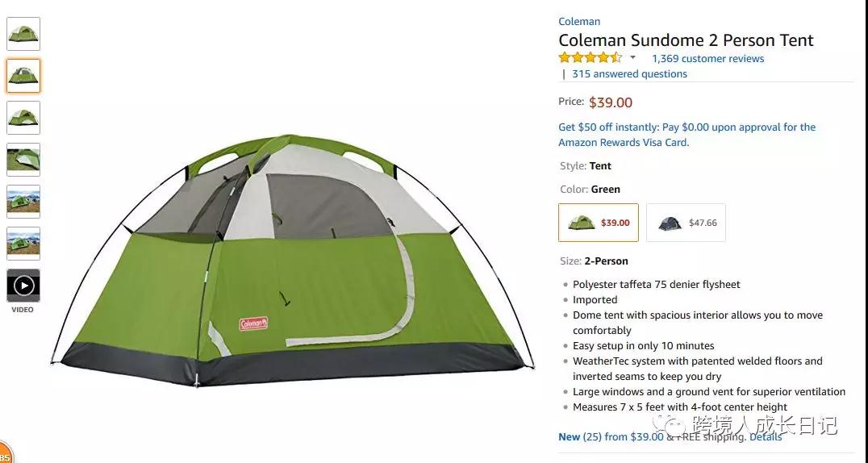Click the star rating icons
Viewport: 868px width, 463px height.
click(x=590, y=58)
